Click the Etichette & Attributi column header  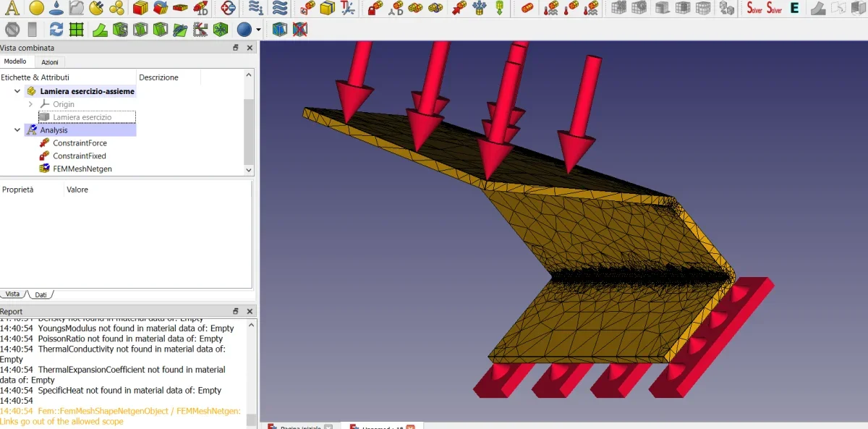click(35, 77)
